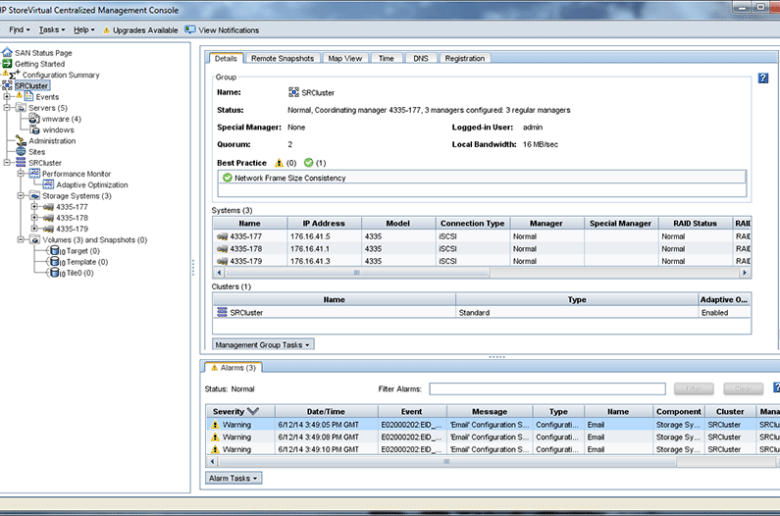
Task: Click the help question mark in Details
Action: pyautogui.click(x=763, y=78)
